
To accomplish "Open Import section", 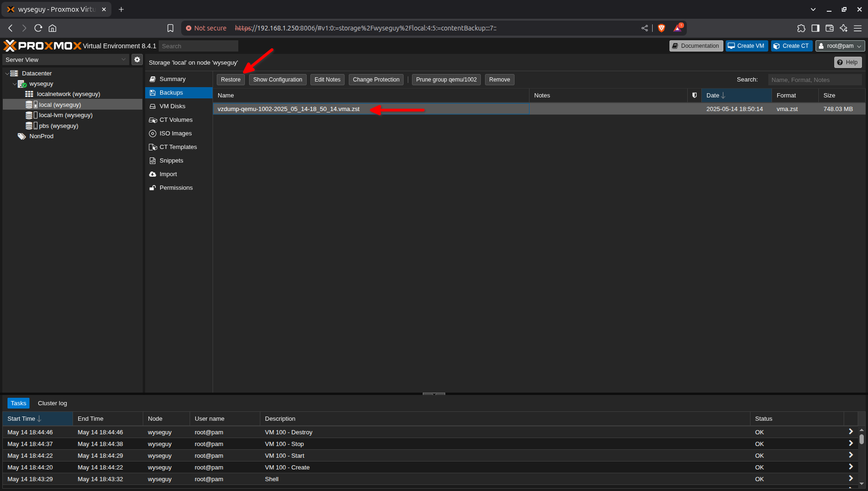I will coord(179,174).
